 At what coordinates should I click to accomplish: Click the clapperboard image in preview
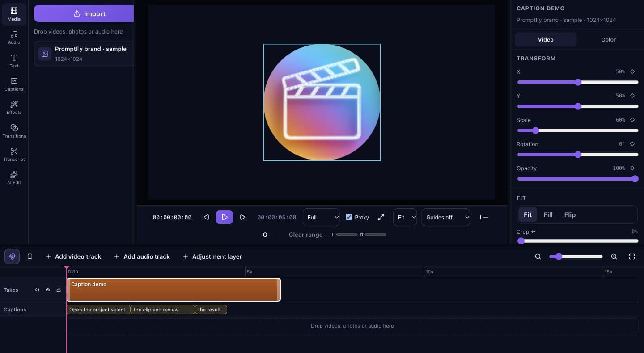click(x=322, y=102)
